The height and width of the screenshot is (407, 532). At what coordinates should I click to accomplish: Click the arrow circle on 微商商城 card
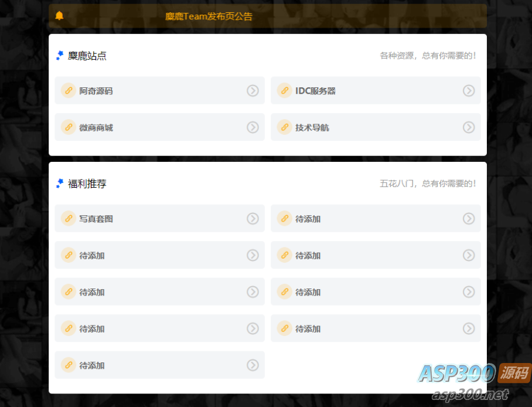click(x=253, y=127)
